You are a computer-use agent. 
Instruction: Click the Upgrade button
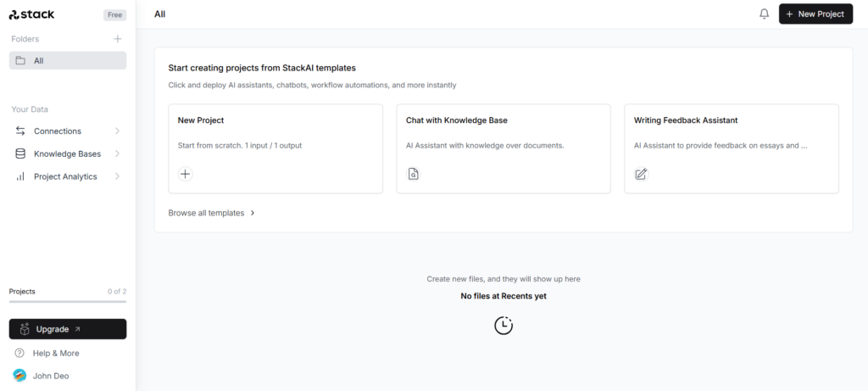[68, 329]
